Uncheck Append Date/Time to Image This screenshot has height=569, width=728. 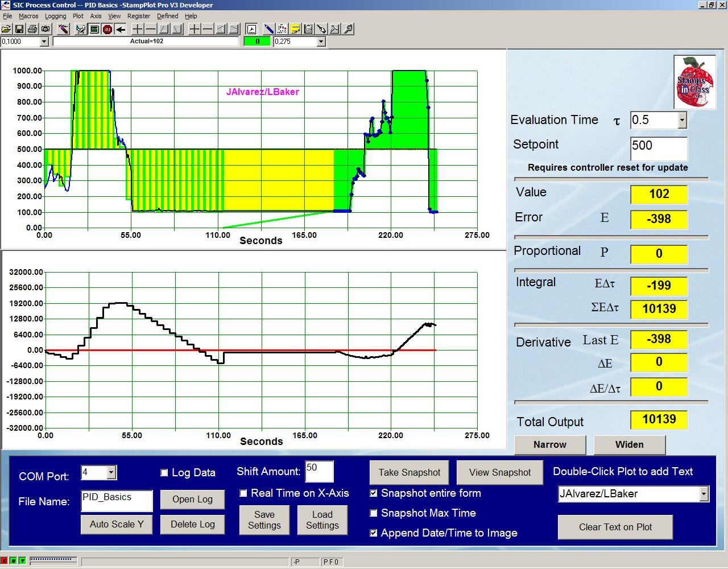[374, 533]
